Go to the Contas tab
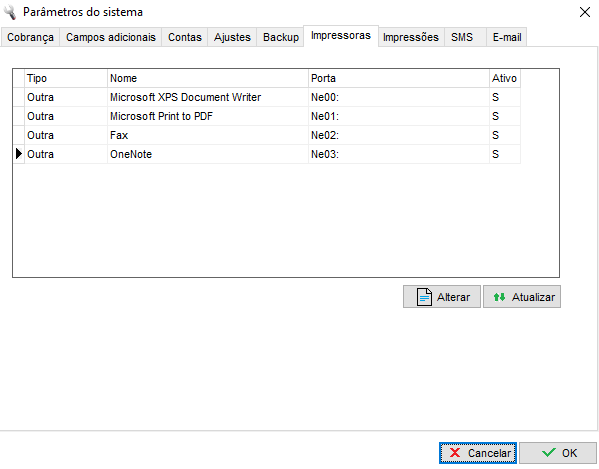Viewport: 599px width, 469px height. click(x=185, y=37)
